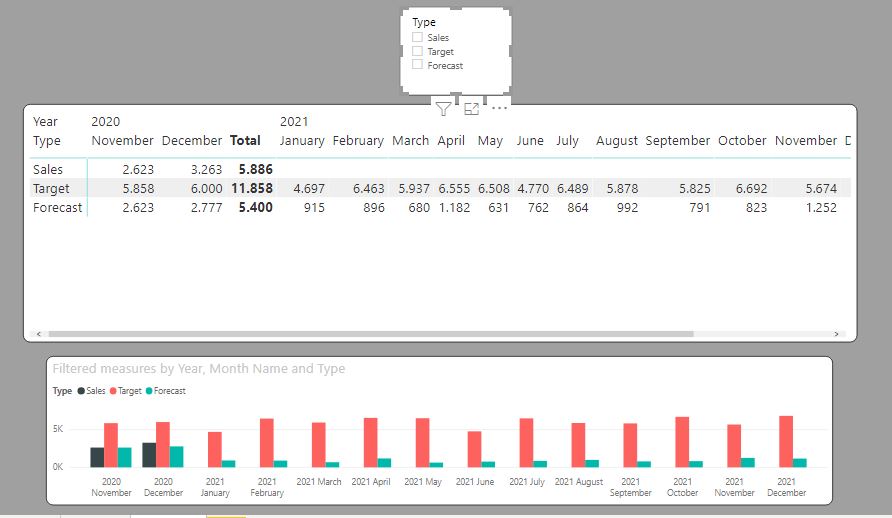This screenshot has height=518, width=892.
Task: Click the Focus mode icon
Action: tap(472, 109)
